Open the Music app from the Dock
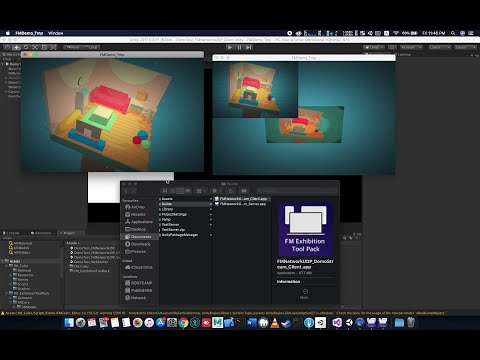 (x=149, y=322)
